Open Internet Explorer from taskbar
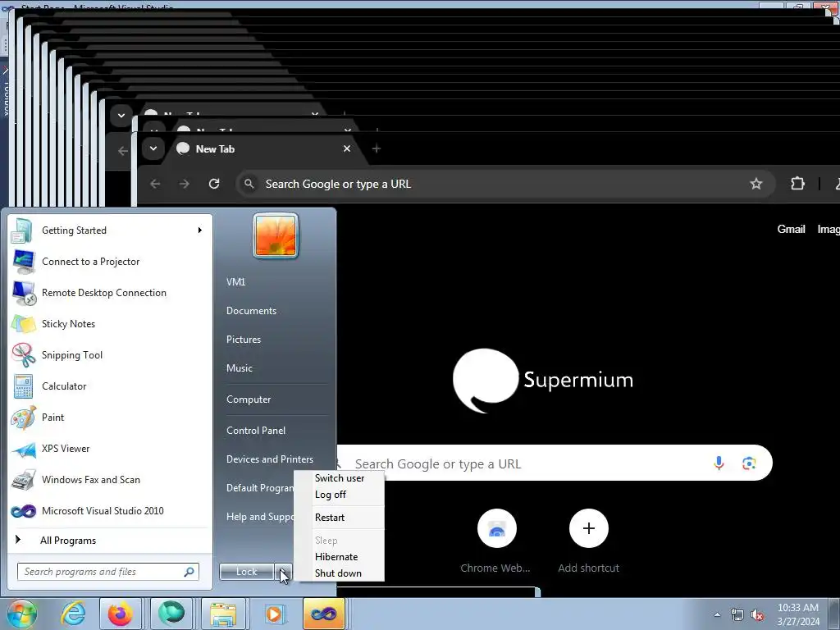Viewport: 840px width, 630px height. coord(73,614)
